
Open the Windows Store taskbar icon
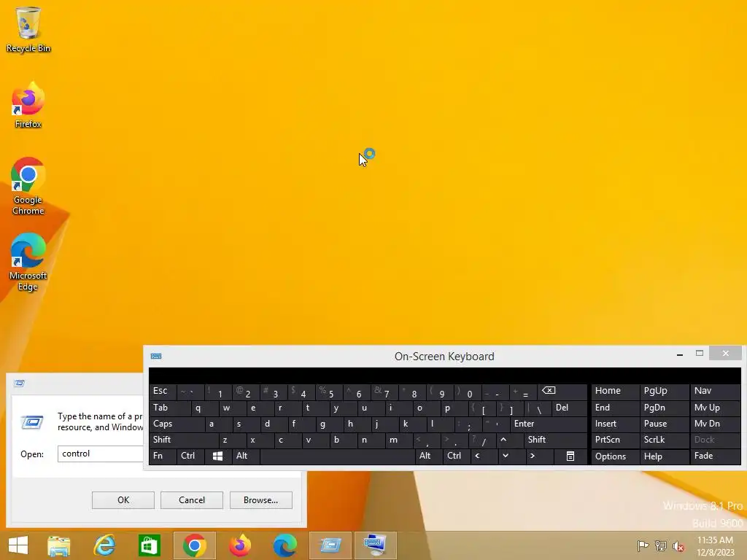click(x=149, y=545)
